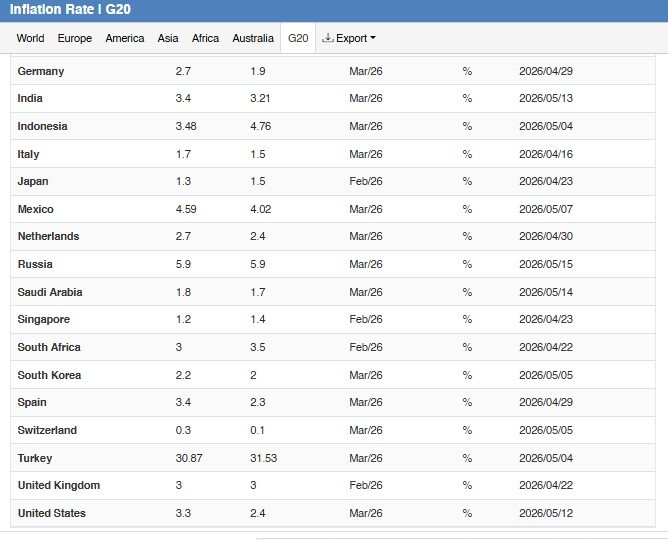Viewport: 668px width, 540px height.
Task: Open the Saudi Arabia link
Action: (50, 293)
